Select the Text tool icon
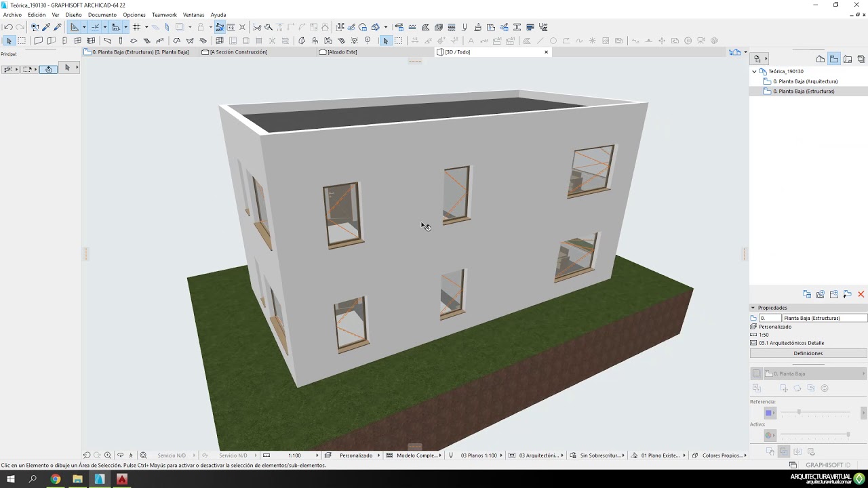This screenshot has height=488, width=868. 471,41
